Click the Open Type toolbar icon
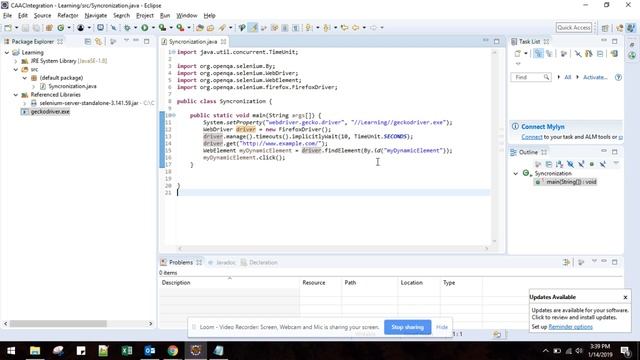Viewport: 640px width, 360px height. coord(200,28)
